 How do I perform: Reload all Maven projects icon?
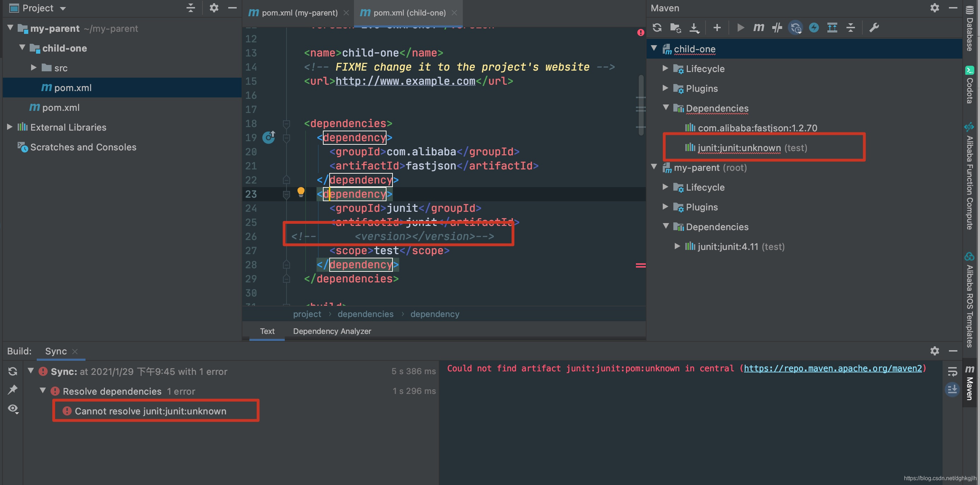[657, 28]
